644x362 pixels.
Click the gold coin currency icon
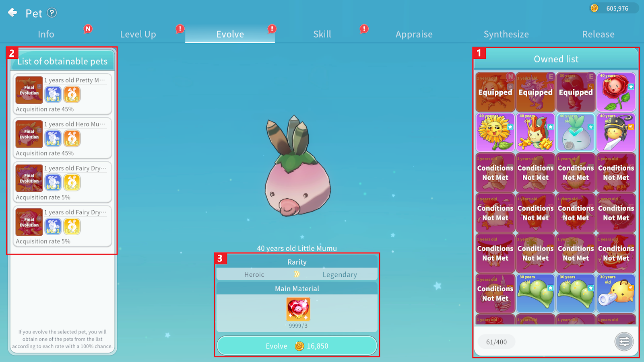[x=594, y=8]
